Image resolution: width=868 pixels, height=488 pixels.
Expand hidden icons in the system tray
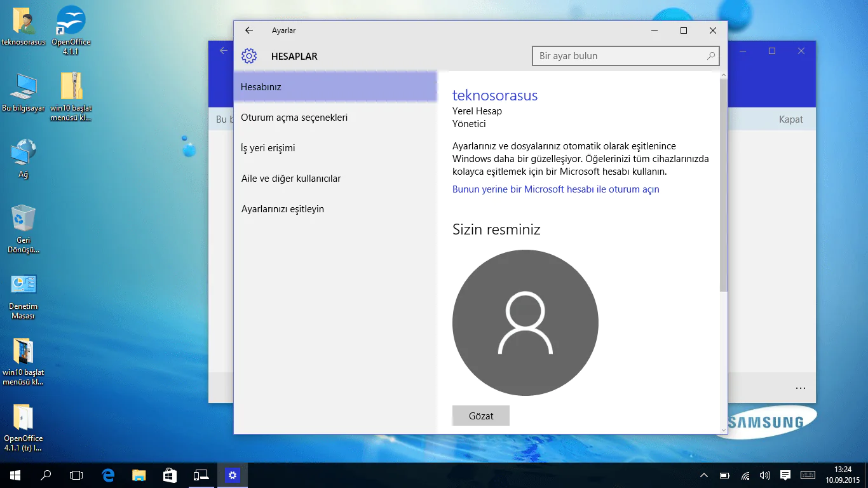tap(703, 475)
